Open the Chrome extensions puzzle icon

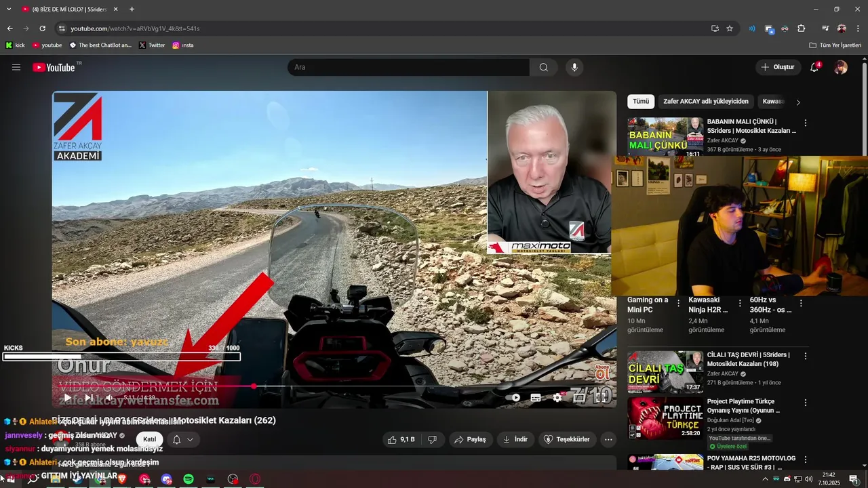(801, 28)
